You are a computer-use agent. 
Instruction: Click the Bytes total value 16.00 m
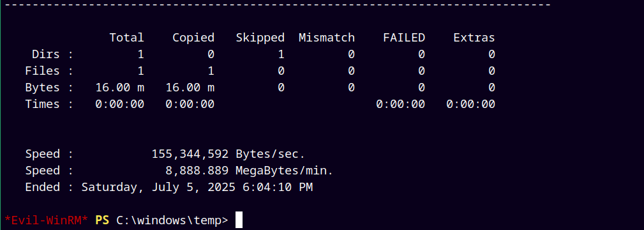120,88
